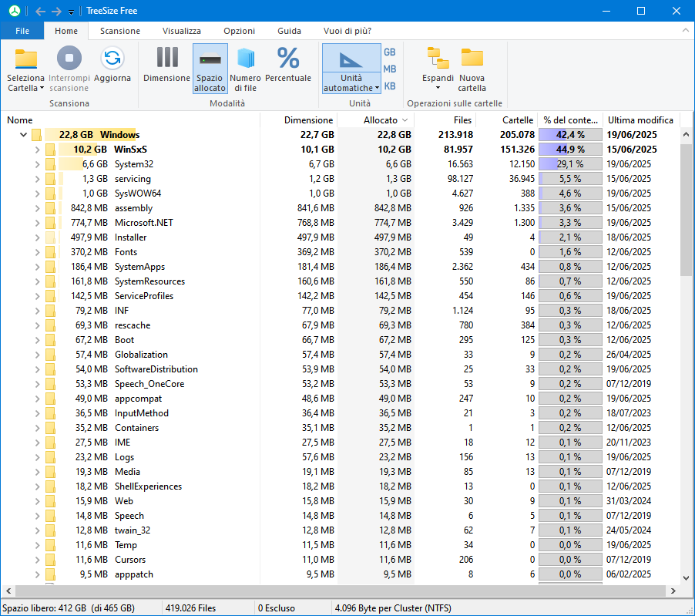This screenshot has height=616, width=695.
Task: Click the WinSxS 44,9 % progress bar
Action: [x=570, y=150]
